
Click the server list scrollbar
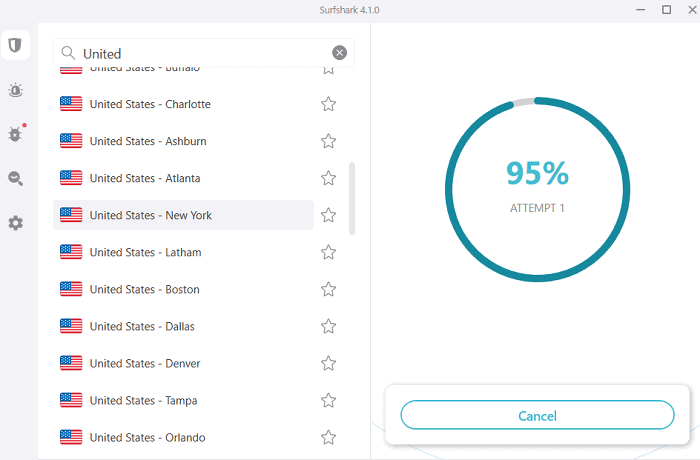tap(351, 199)
